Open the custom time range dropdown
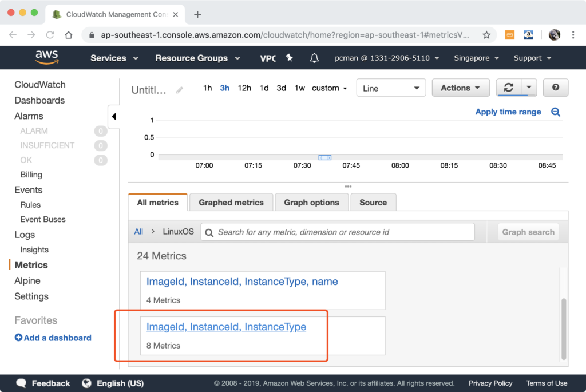Screen dimensions: 586x392 pyautogui.click(x=329, y=88)
